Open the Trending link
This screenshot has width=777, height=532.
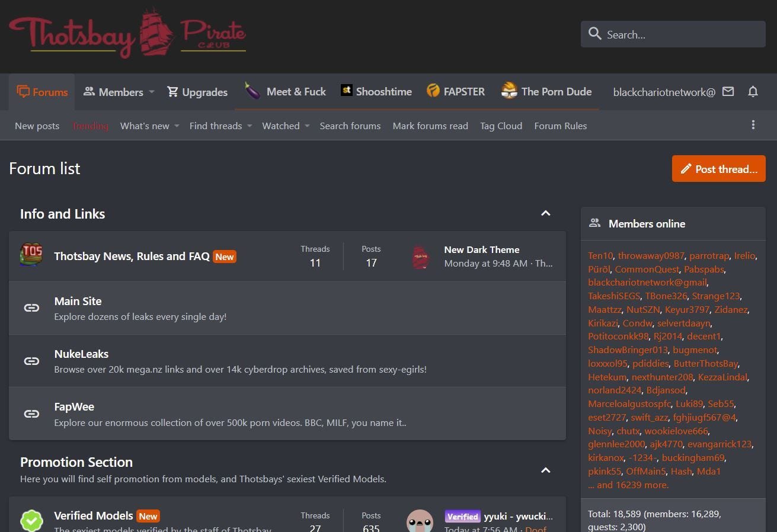90,126
